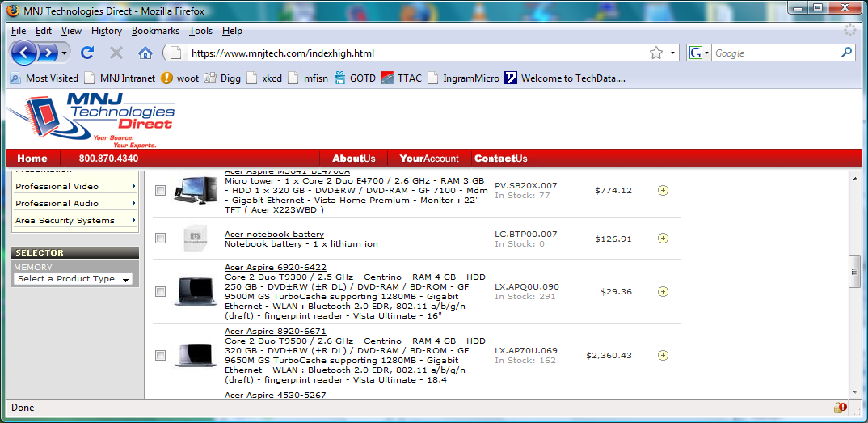
Task: Go to the browser Home icon
Action: click(145, 53)
